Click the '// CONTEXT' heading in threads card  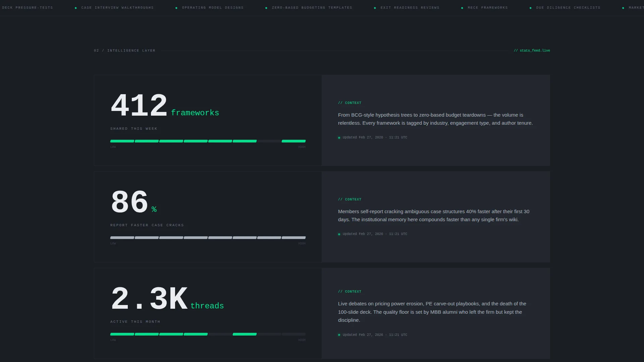coord(350,292)
